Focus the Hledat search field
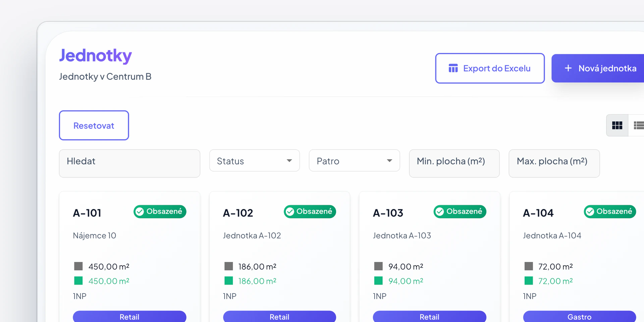The image size is (644, 322). (x=129, y=163)
